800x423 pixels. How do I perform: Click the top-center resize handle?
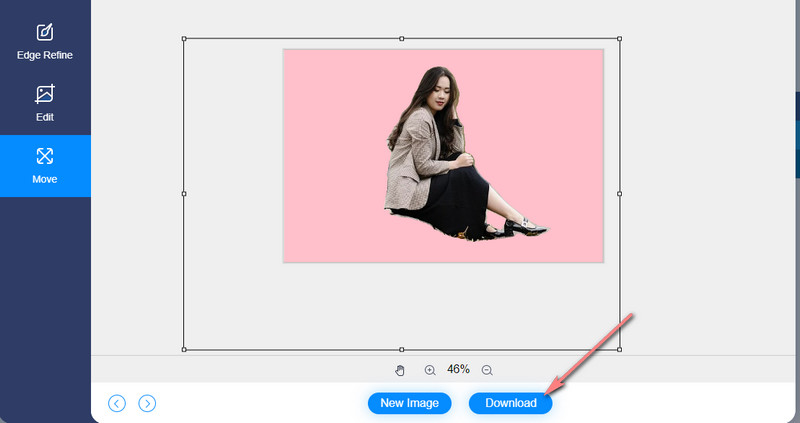tap(402, 39)
